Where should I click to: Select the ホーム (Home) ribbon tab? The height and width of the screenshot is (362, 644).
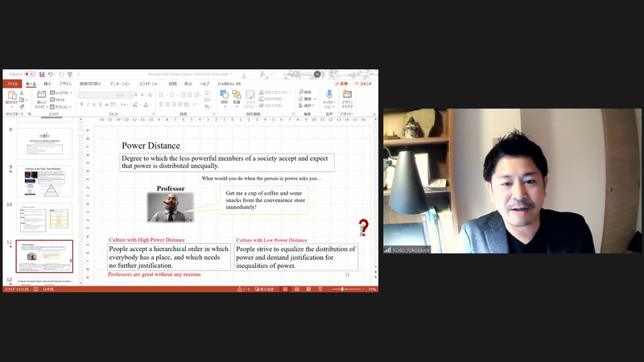tap(31, 84)
